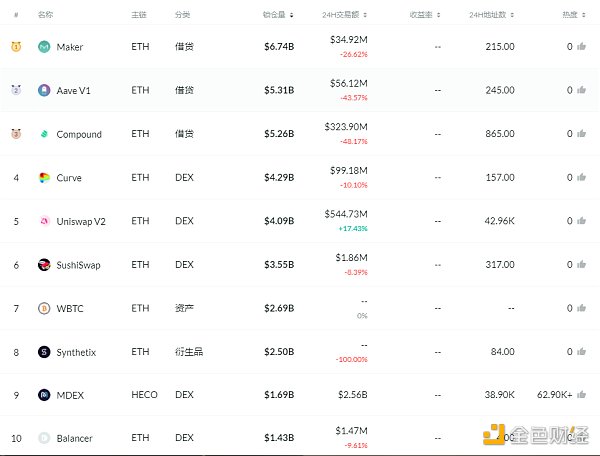Open the Balancer project name link
This screenshot has height=456, width=600.
[75, 439]
